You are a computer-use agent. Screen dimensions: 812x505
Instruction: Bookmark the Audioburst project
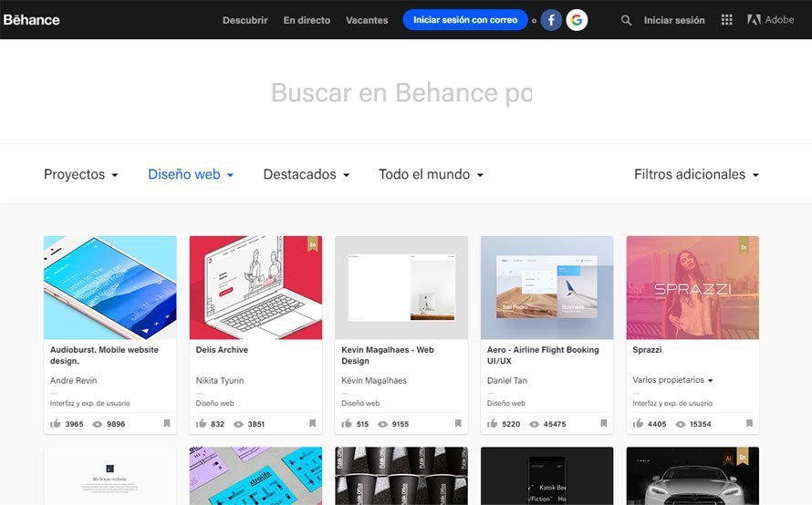(x=167, y=423)
